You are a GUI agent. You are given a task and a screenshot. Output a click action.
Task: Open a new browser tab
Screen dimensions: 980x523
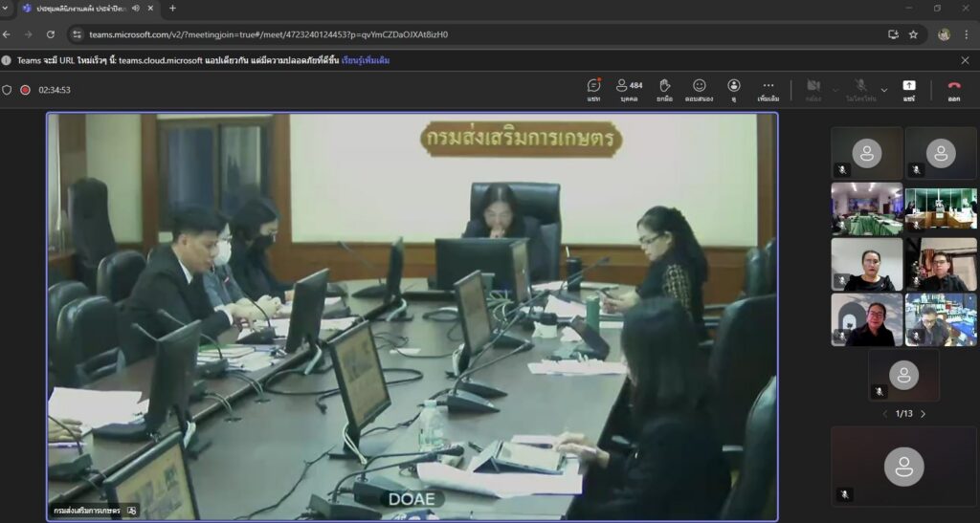[172, 8]
